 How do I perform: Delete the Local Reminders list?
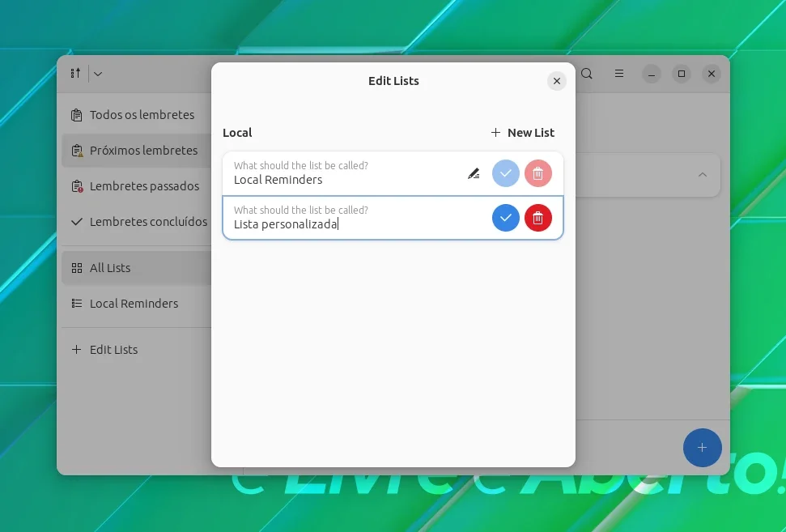coord(537,173)
